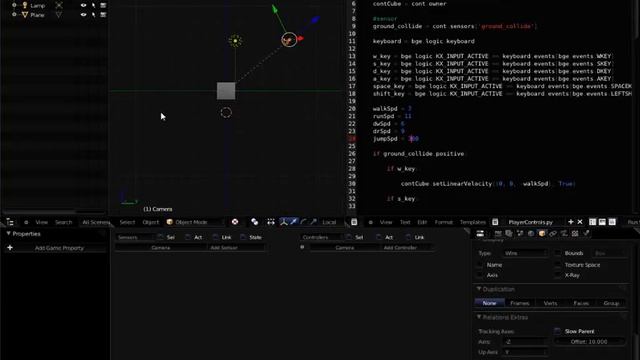Image resolution: width=640 pixels, height=360 pixels.
Task: Click Add Sensor dropdown
Action: pyautogui.click(x=236, y=248)
